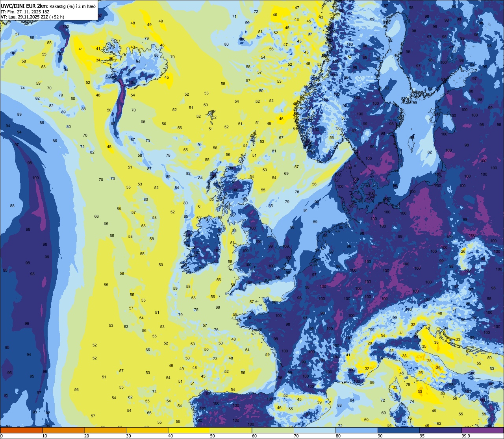This screenshot has width=504, height=439.
Task: Click the dark orange 0–10 legend color segment
Action: [x=21, y=430]
